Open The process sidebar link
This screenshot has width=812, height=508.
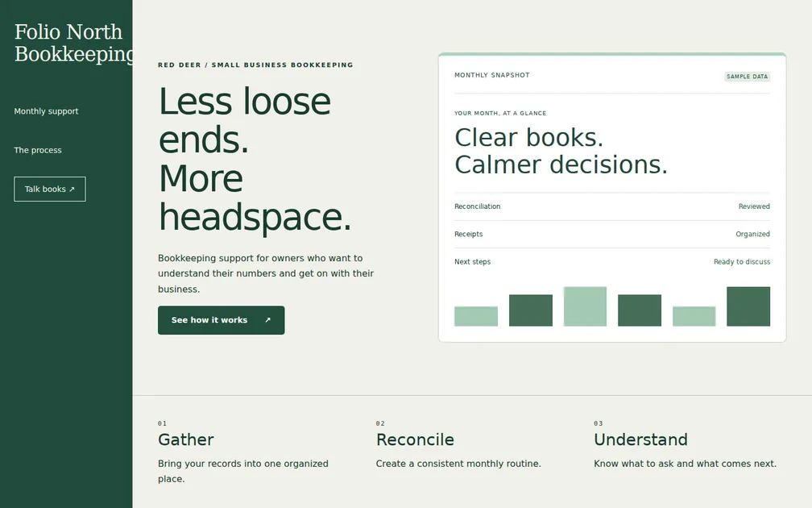pos(38,150)
